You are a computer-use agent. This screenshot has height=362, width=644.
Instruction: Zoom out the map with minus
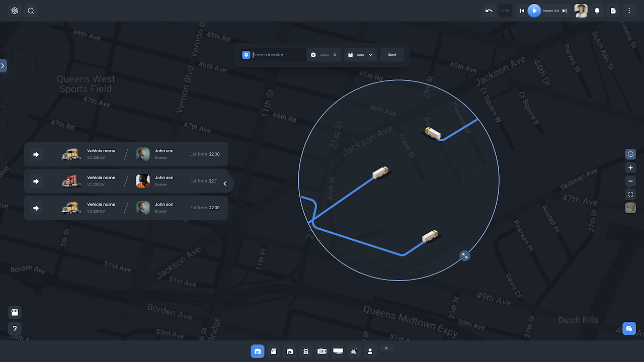[630, 181]
